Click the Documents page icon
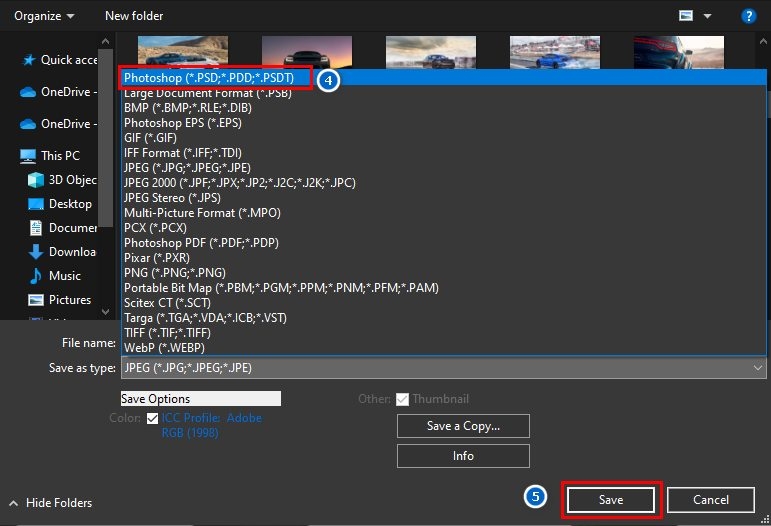771x526 pixels. click(x=36, y=228)
